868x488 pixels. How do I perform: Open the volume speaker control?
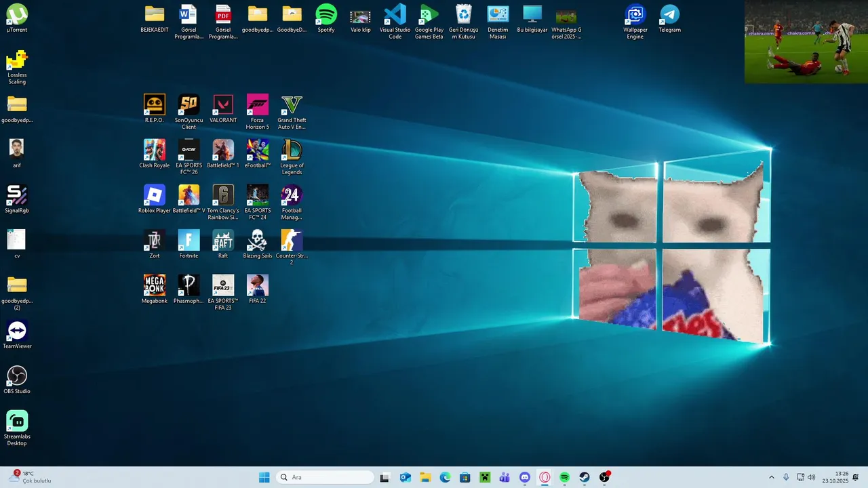pos(811,477)
